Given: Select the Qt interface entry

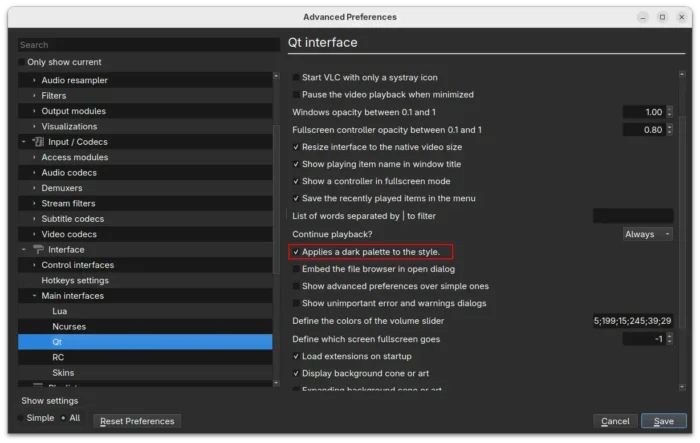Looking at the screenshot, I should pos(145,342).
